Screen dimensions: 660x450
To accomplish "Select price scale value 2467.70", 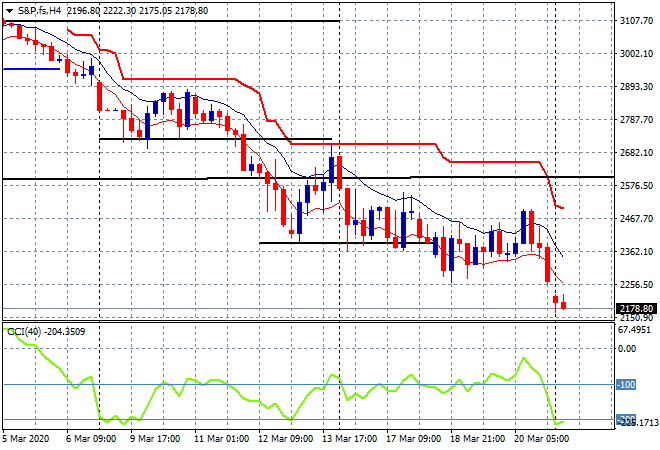I will [636, 218].
